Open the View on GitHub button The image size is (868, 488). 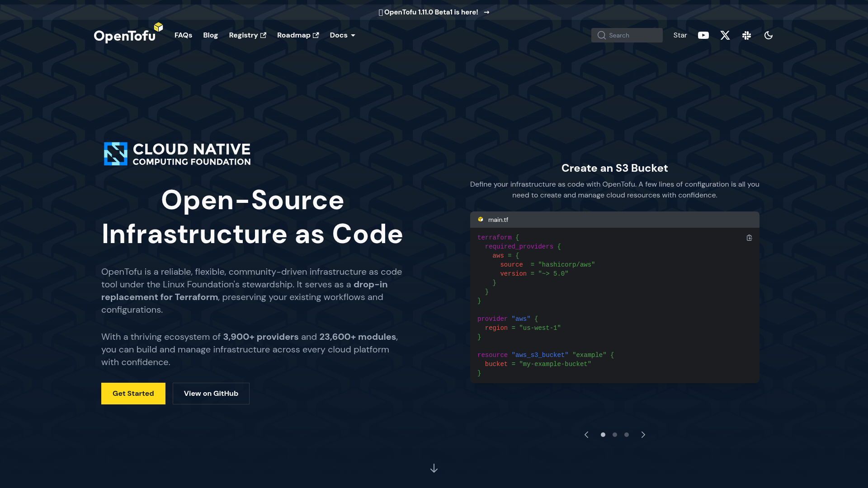tap(211, 393)
